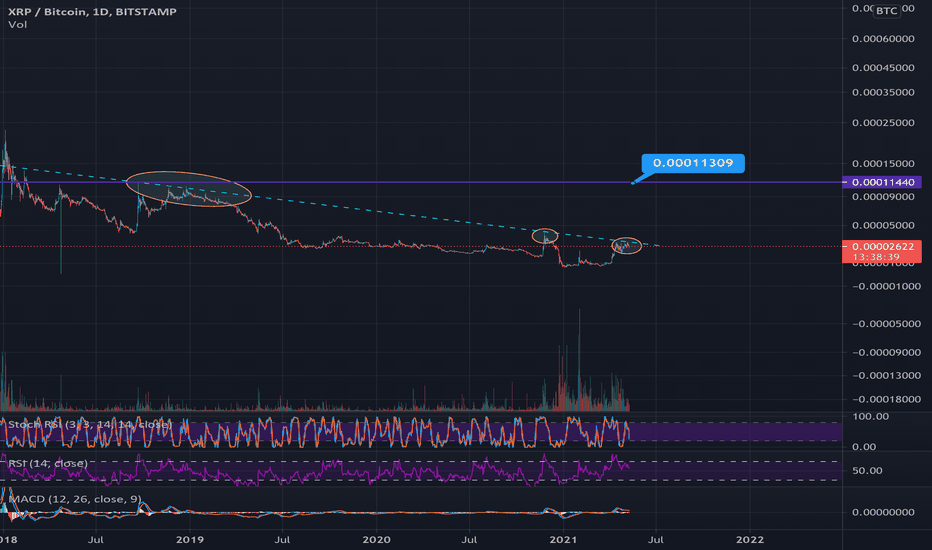Select the Stoch RSI indicator legend
This screenshot has width=932, height=550.
tap(90, 425)
